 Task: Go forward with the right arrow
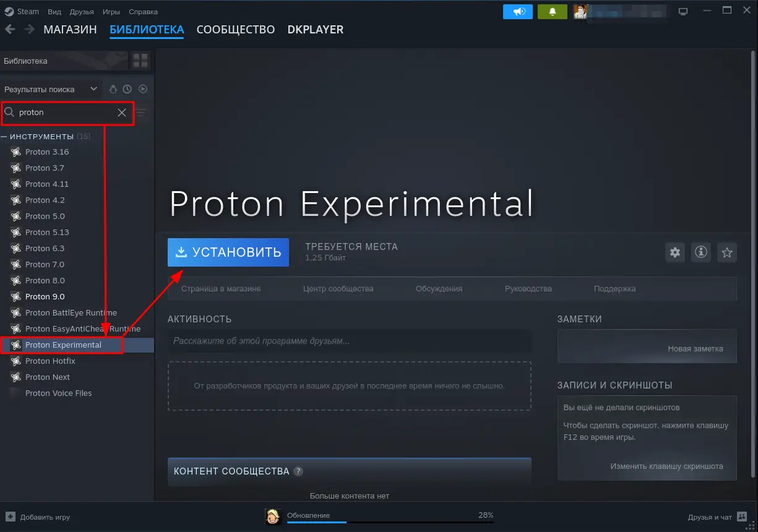(x=29, y=29)
